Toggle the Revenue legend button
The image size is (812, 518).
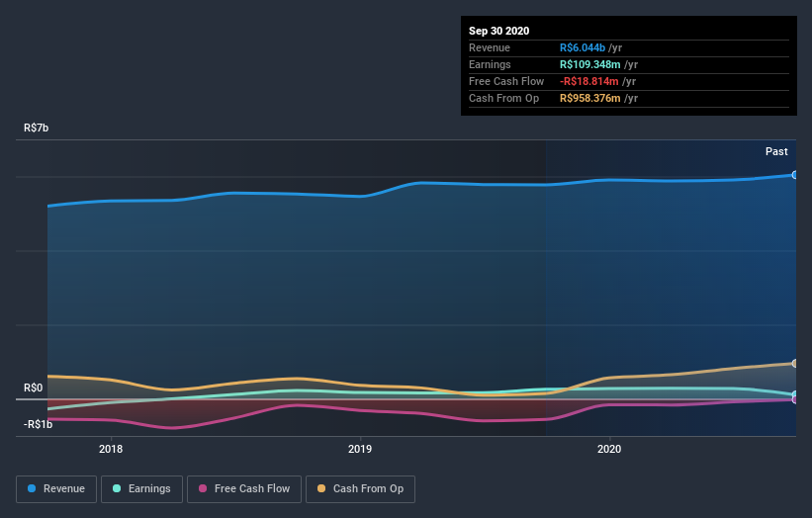pos(56,489)
